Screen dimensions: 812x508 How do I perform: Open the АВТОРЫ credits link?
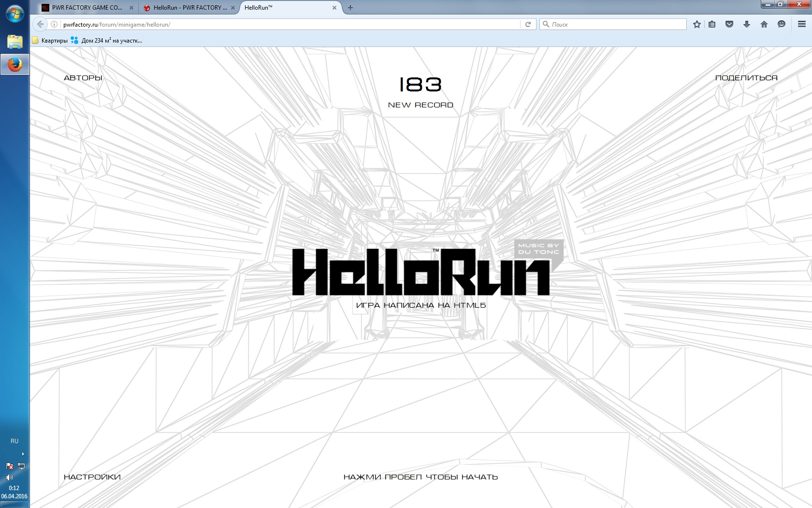coord(83,78)
